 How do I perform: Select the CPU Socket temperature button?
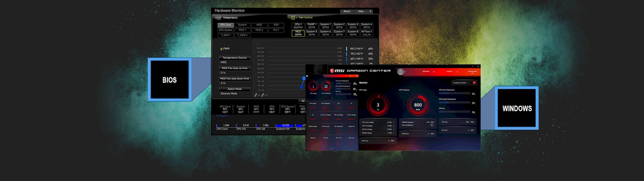pyautogui.click(x=225, y=30)
